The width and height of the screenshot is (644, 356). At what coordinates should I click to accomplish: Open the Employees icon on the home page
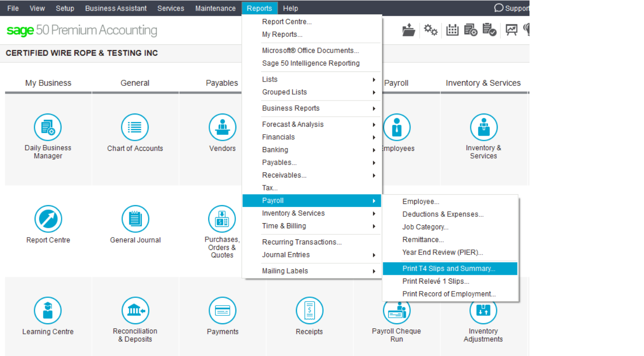397,127
